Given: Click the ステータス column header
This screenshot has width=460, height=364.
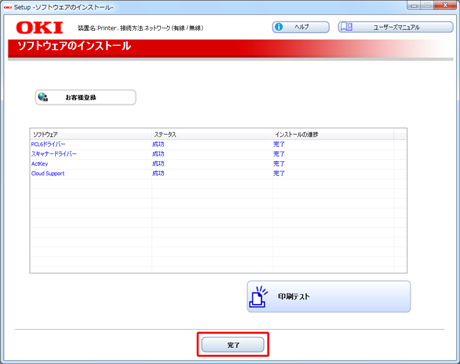Looking at the screenshot, I should coord(212,134).
